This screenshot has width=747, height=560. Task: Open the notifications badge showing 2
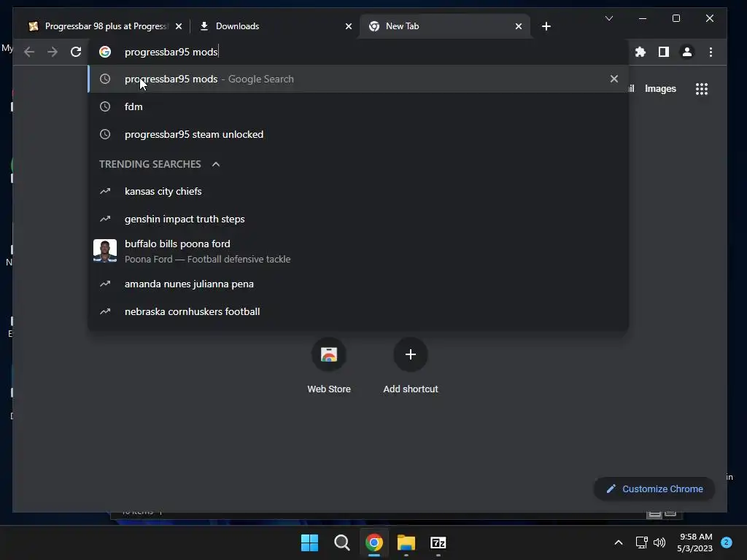pyautogui.click(x=726, y=542)
